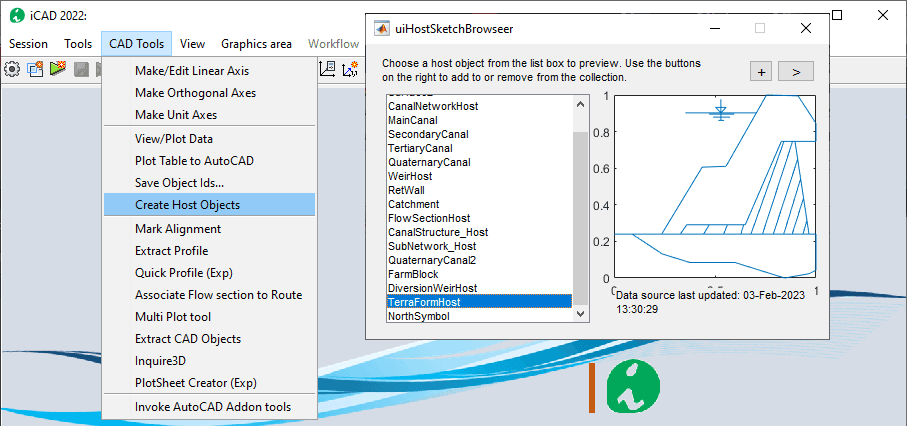This screenshot has width=907, height=426.
Task: Choose Create Host Objects menu entry
Action: 187,205
